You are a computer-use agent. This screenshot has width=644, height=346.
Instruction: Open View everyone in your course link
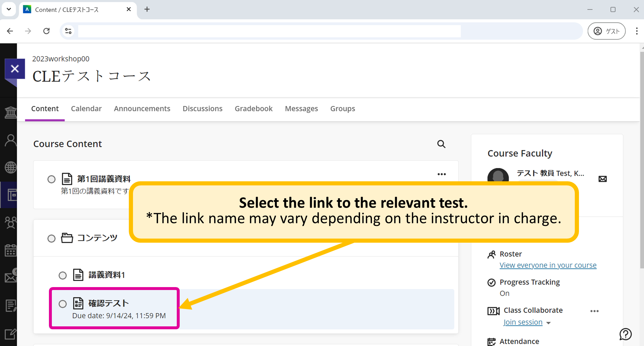click(x=548, y=265)
